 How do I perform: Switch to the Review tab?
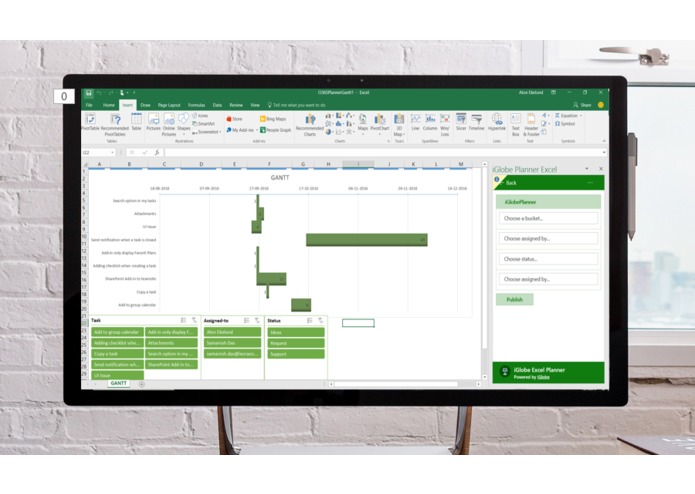236,105
